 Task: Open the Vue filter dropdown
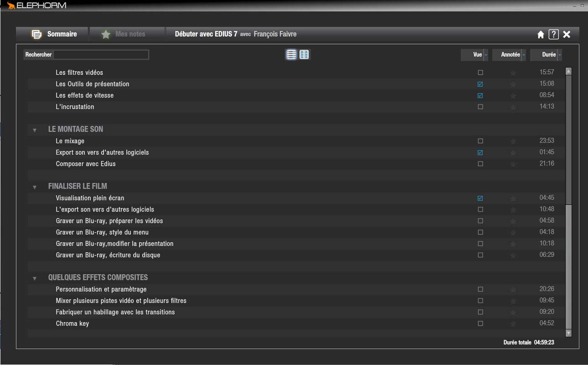[486, 55]
